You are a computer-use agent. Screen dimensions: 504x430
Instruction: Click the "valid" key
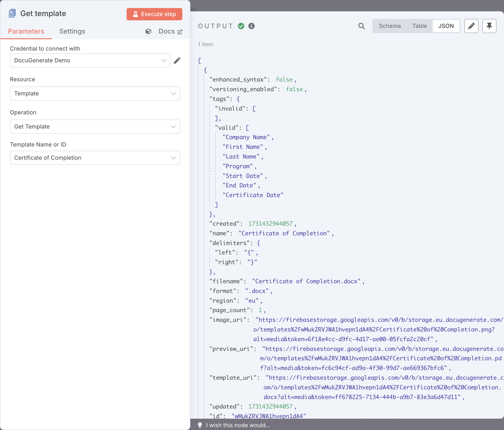coord(227,128)
